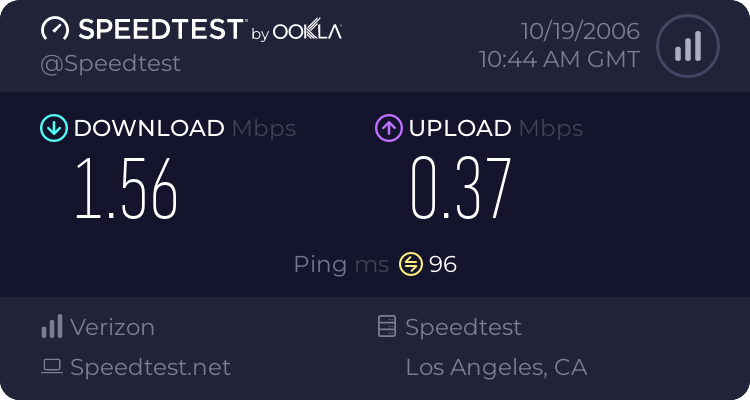Click the ping value 96

point(443,264)
